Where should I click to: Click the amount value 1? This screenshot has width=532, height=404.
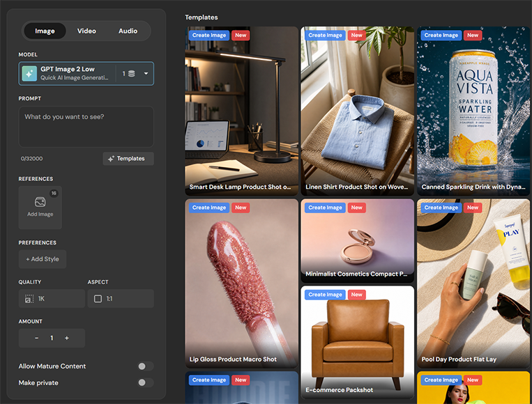(52, 338)
